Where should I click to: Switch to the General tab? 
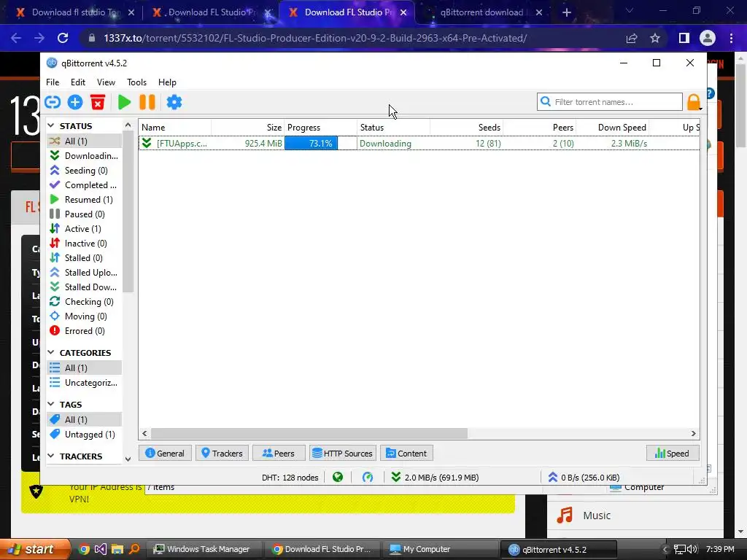tap(165, 454)
